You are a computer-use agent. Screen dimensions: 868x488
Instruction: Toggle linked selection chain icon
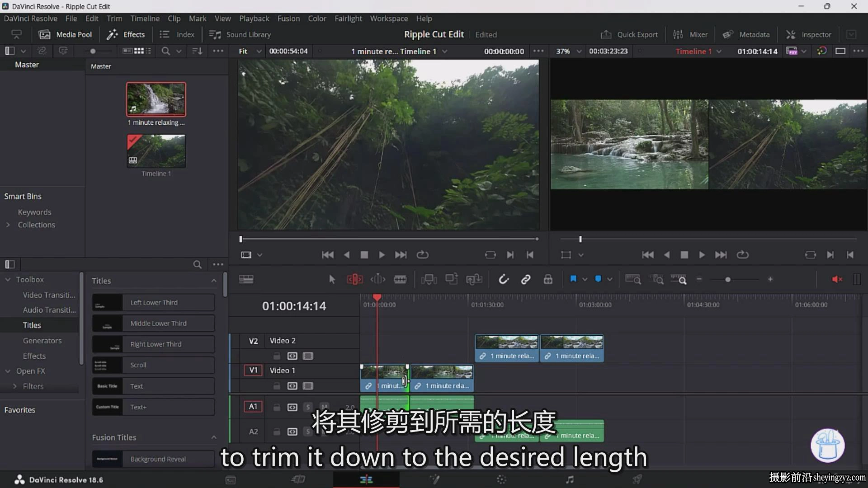(525, 280)
